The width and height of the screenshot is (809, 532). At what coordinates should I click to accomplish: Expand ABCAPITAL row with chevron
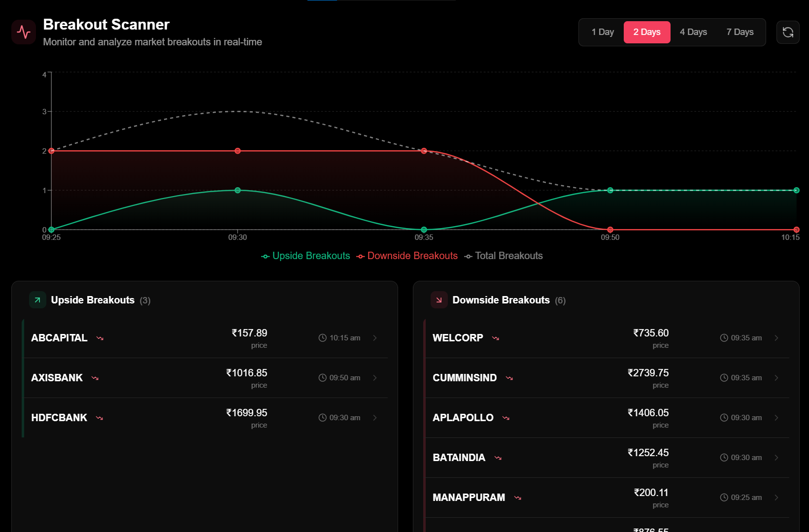(x=375, y=338)
